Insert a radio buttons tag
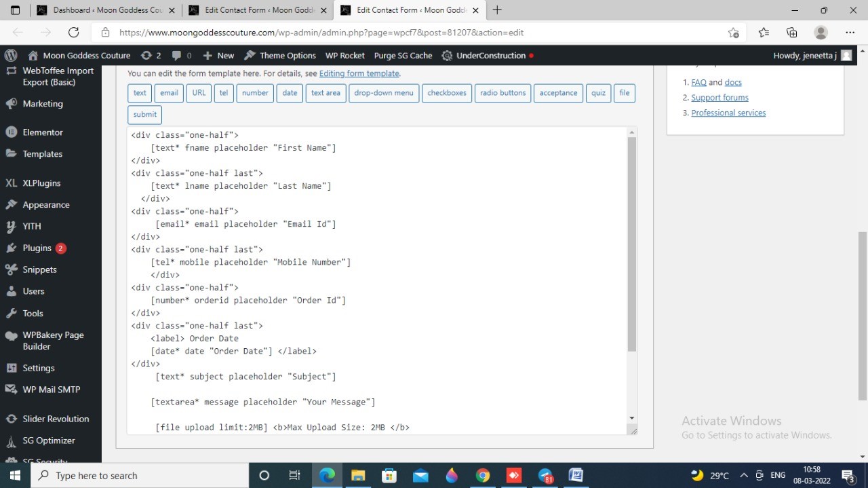This screenshot has height=488, width=868. (503, 93)
